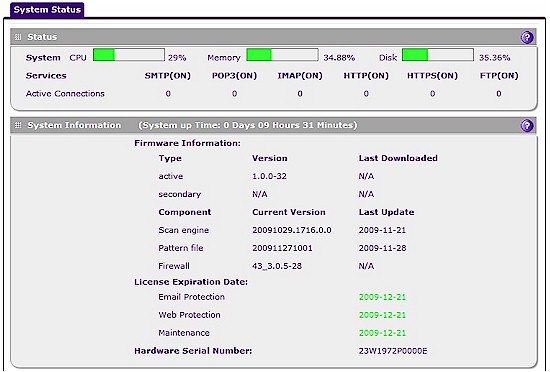
Task: Click hardware serial number 23W1972P0000E
Action: coord(393,351)
